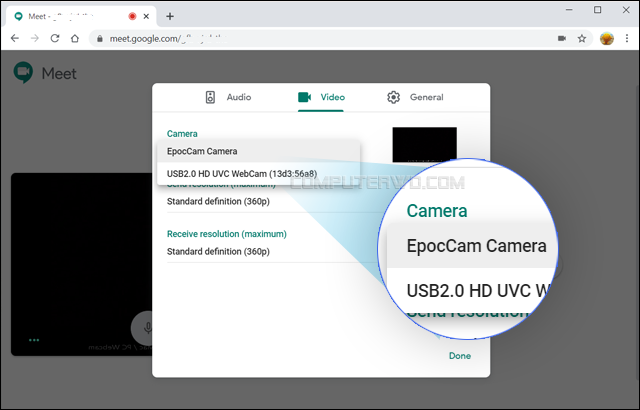Click the padlock site info icon

tap(99, 39)
